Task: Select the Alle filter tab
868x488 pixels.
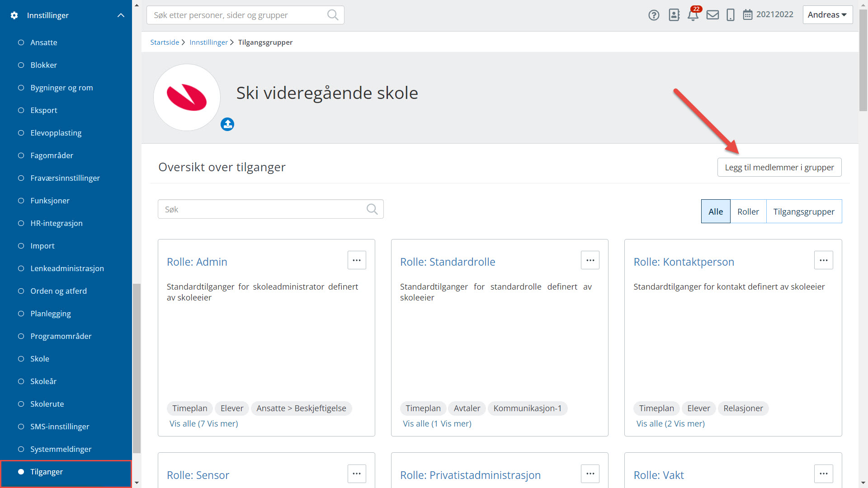Action: [716, 211]
